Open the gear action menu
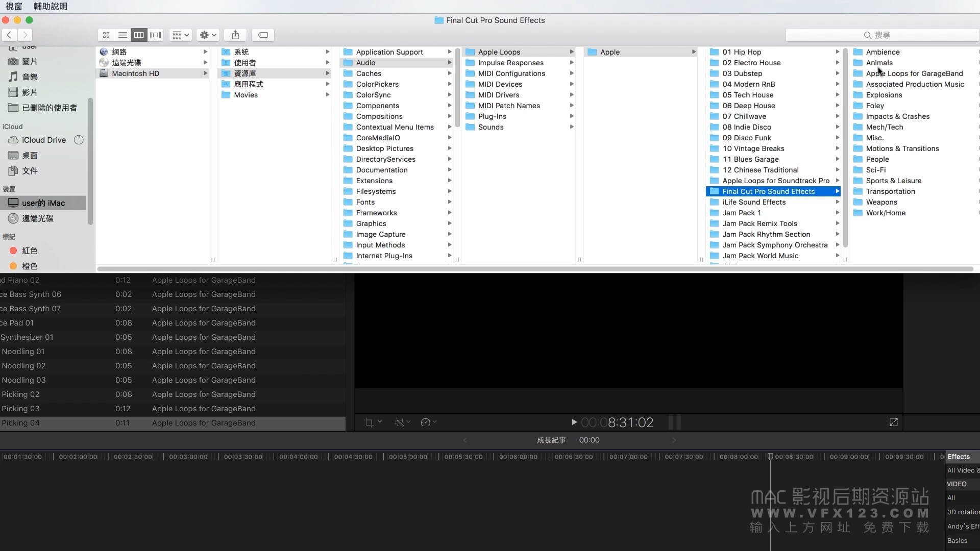The width and height of the screenshot is (980, 551). [x=208, y=35]
